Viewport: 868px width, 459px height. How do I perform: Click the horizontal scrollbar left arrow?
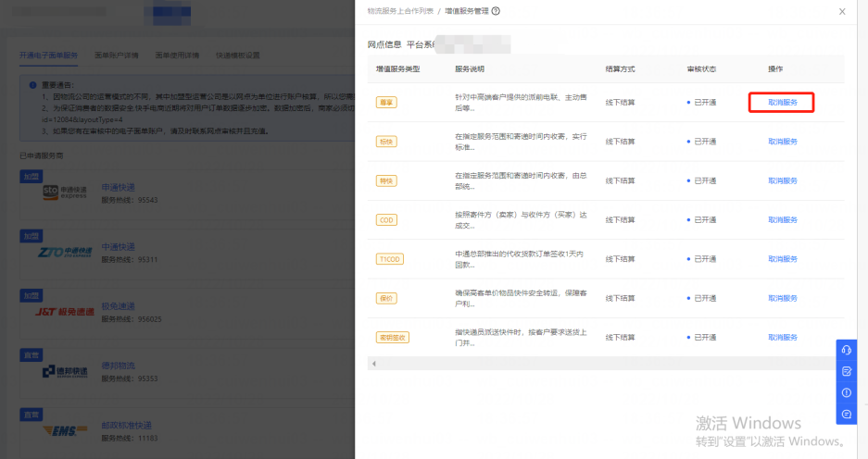coord(372,364)
